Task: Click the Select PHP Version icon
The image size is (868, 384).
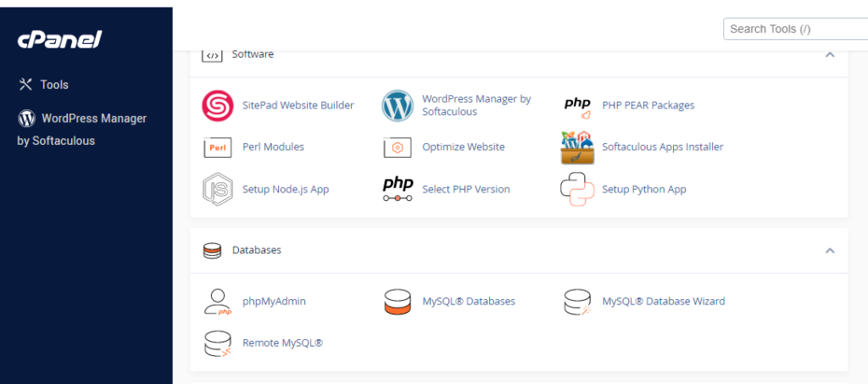Action: [x=398, y=189]
